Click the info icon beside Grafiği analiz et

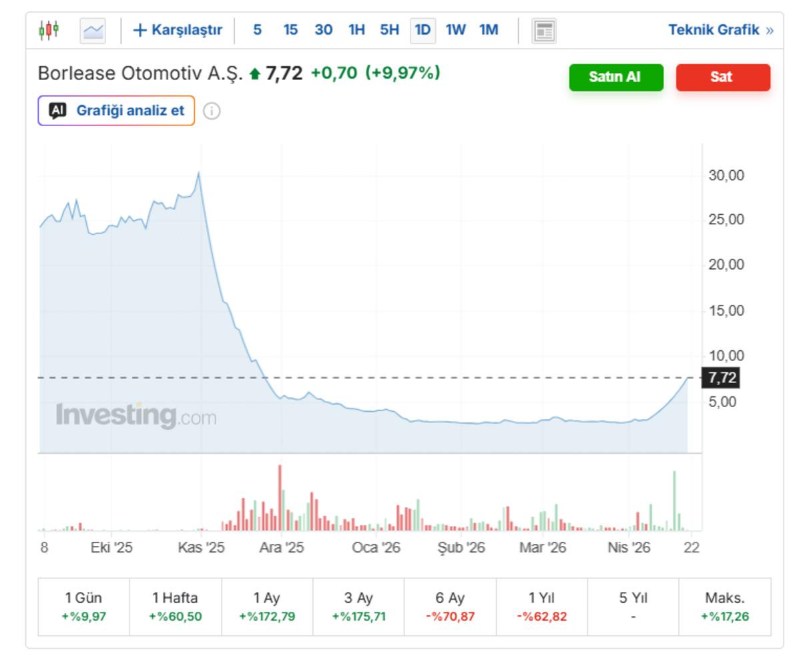pyautogui.click(x=212, y=111)
